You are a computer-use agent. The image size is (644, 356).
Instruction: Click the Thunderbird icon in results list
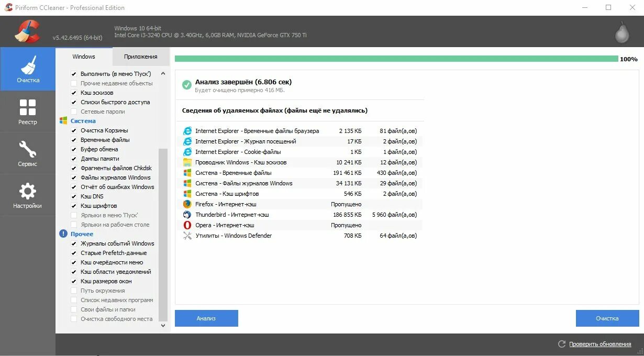click(x=187, y=215)
